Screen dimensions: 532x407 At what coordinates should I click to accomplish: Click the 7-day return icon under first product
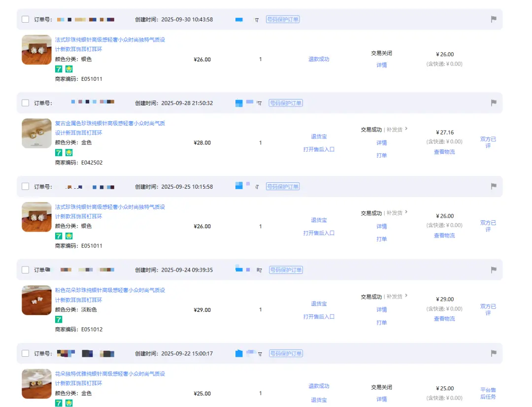pyautogui.click(x=59, y=69)
